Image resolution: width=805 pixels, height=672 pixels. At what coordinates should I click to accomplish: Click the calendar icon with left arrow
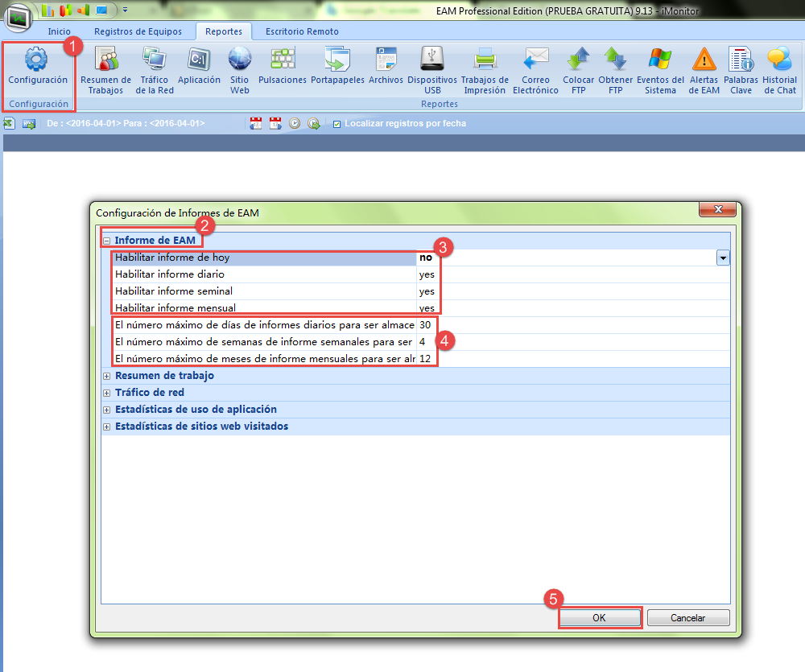click(x=256, y=123)
